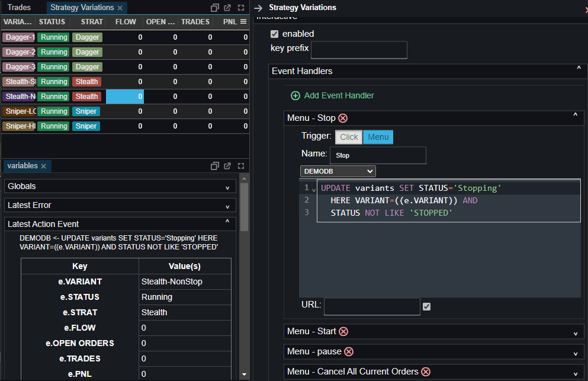Select the Dagger-2 variant cell
This screenshot has width=588, height=381.
pos(19,52)
